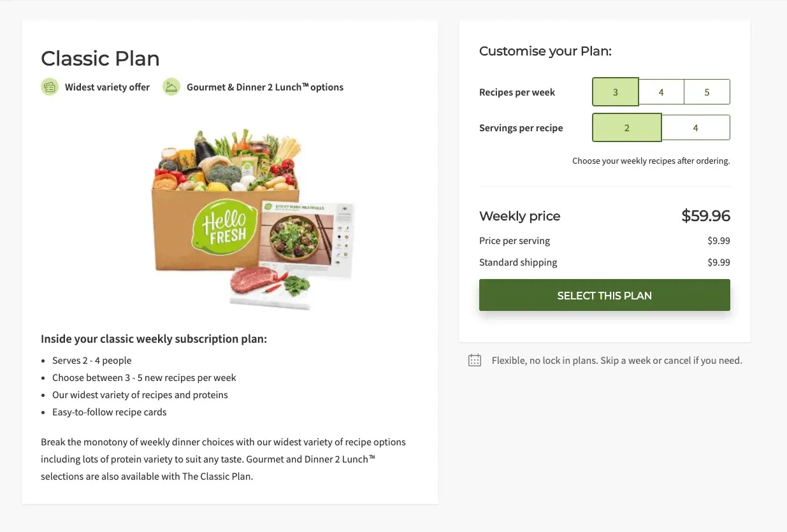This screenshot has width=787, height=532.
Task: Select 5 recipes per week
Action: [707, 92]
